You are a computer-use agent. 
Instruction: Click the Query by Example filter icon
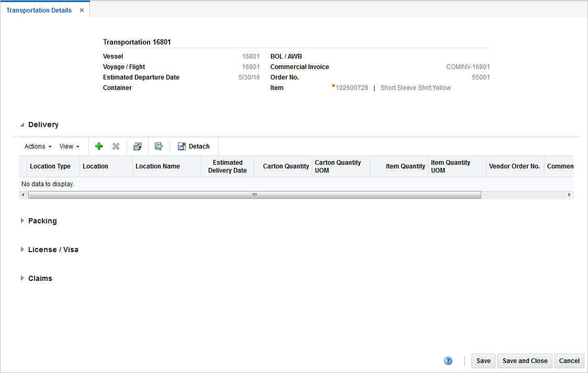159,146
